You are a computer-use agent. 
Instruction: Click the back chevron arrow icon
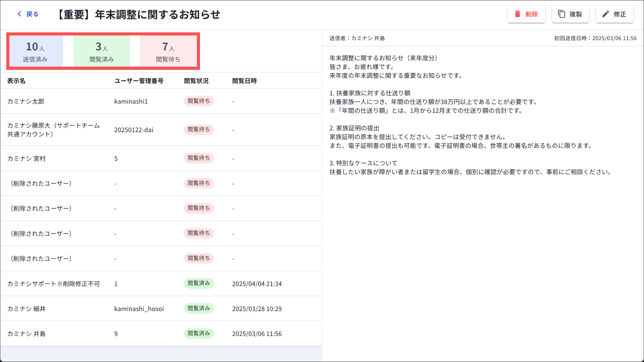(19, 14)
